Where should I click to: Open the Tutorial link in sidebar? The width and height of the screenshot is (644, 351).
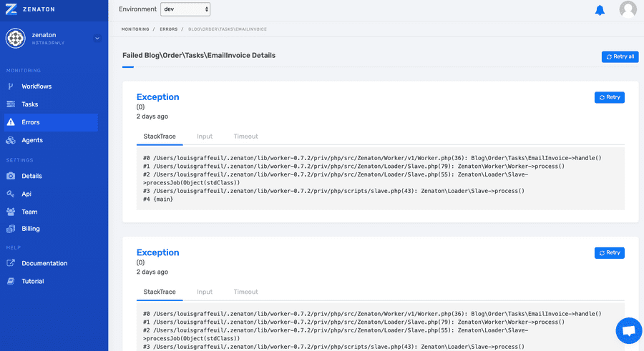33,281
